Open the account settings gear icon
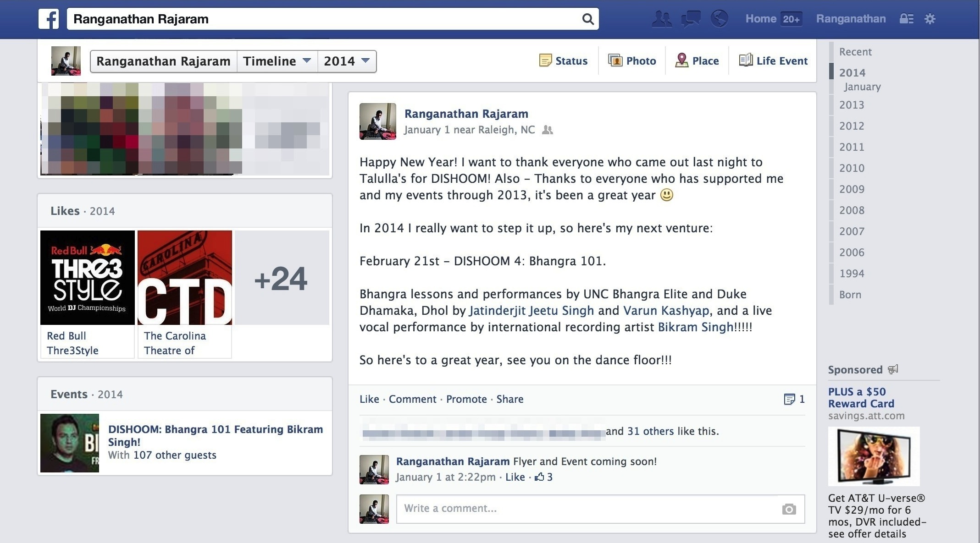 point(930,19)
